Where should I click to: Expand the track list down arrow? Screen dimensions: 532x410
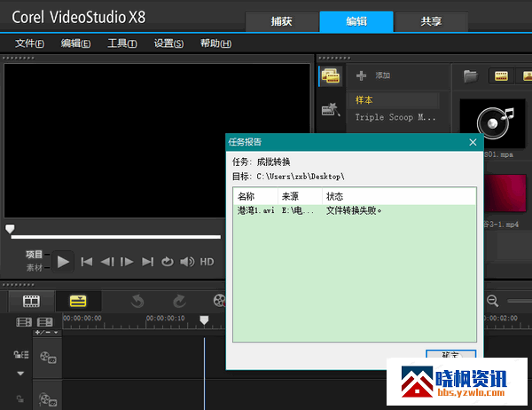[20, 374]
